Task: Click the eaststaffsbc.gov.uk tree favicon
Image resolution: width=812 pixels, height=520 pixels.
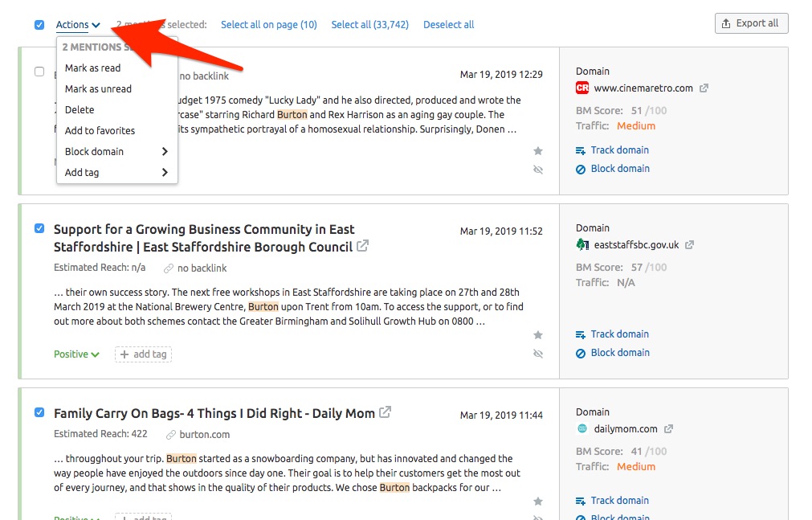Action: click(x=582, y=244)
